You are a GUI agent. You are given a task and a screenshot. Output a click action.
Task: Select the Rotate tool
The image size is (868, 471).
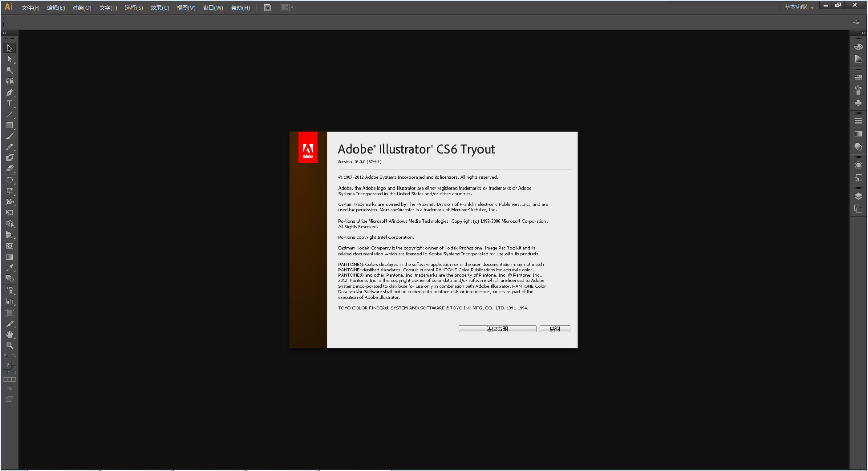[x=10, y=180]
